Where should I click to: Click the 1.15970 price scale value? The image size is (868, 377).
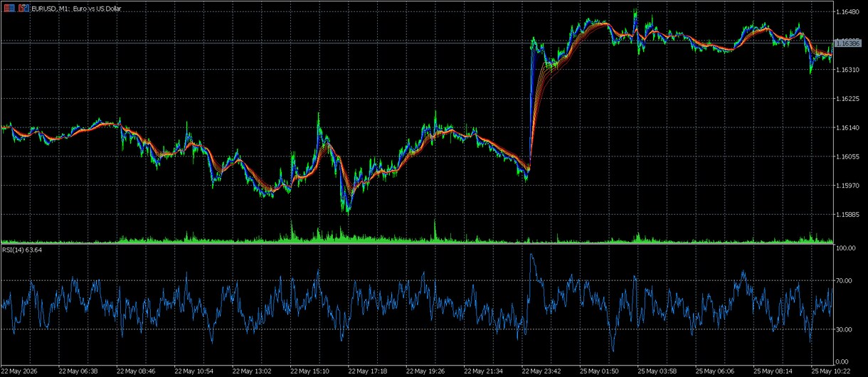click(848, 186)
